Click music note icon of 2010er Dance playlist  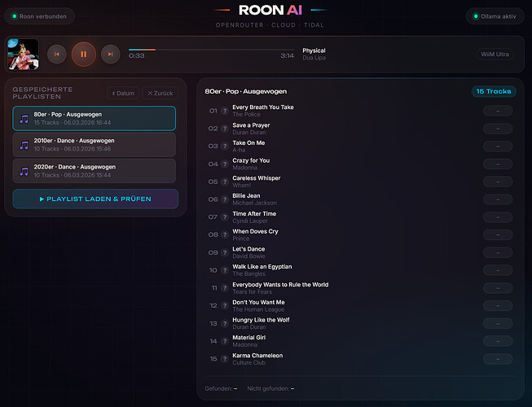click(x=24, y=145)
